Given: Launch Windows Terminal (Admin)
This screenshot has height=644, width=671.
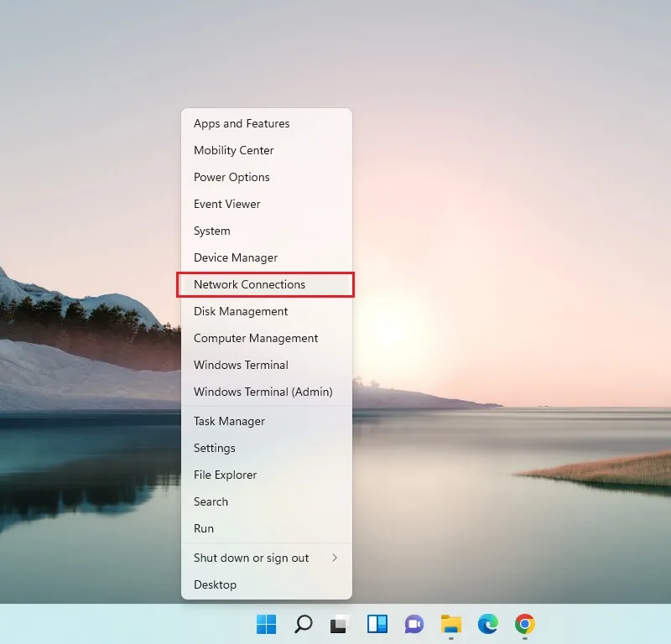Looking at the screenshot, I should coord(267,392).
